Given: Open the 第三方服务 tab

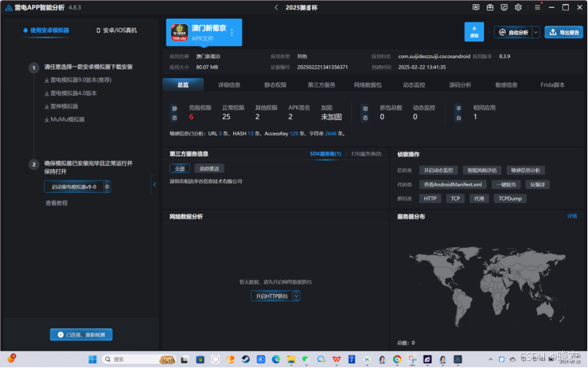Looking at the screenshot, I should (322, 85).
